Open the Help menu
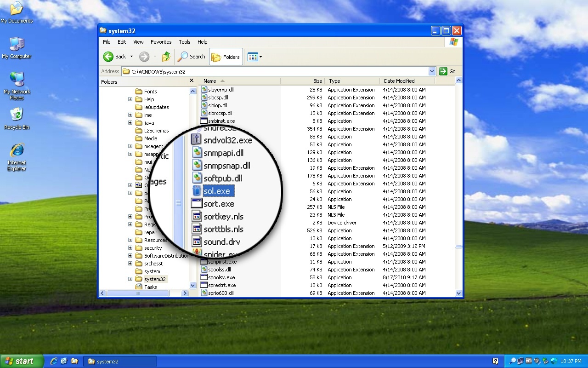588x368 pixels. (203, 42)
